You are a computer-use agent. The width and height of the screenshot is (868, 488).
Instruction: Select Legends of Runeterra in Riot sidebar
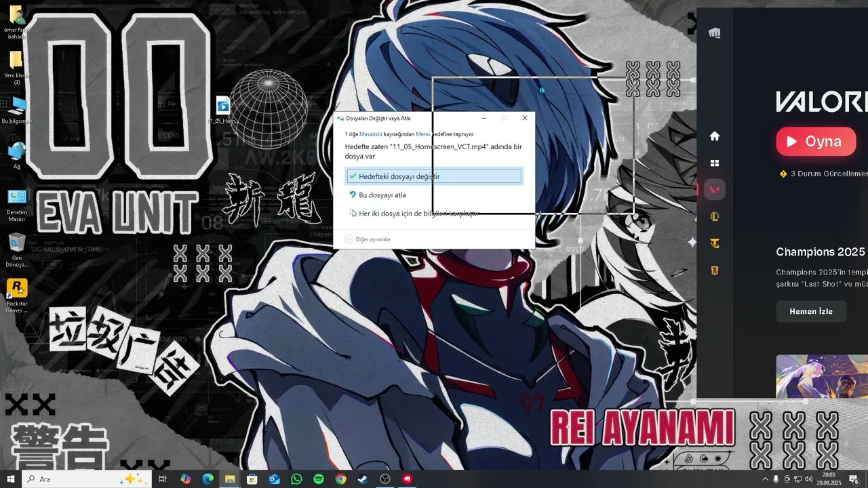tap(714, 271)
